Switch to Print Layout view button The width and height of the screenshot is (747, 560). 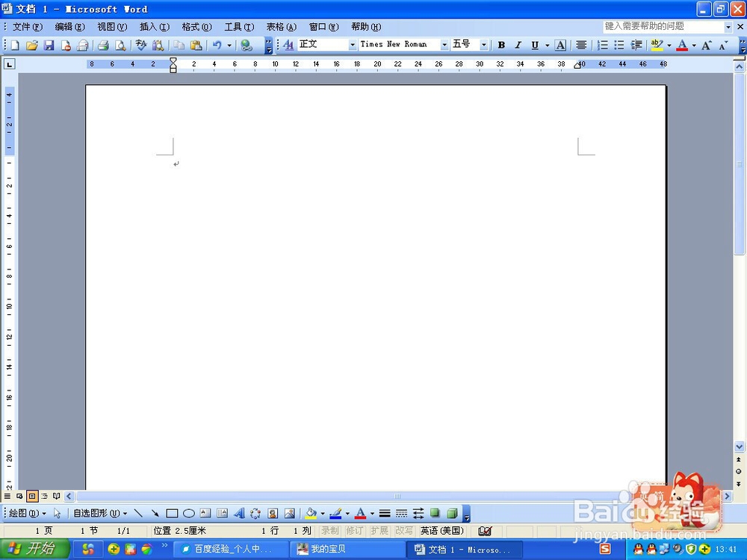tap(32, 497)
